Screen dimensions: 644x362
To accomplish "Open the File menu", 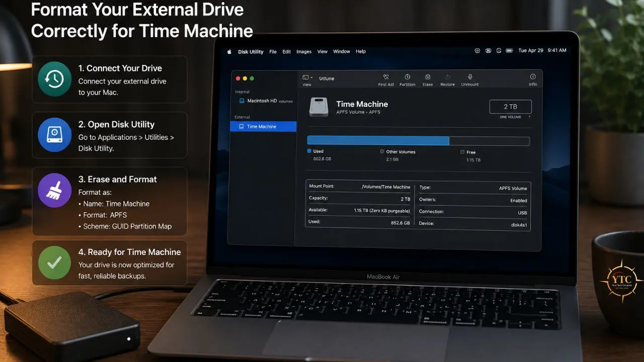I will click(x=273, y=52).
